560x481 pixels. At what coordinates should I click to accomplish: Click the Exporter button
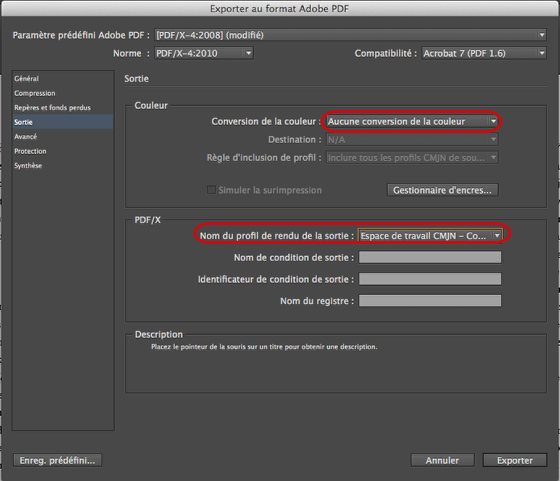[x=515, y=460]
